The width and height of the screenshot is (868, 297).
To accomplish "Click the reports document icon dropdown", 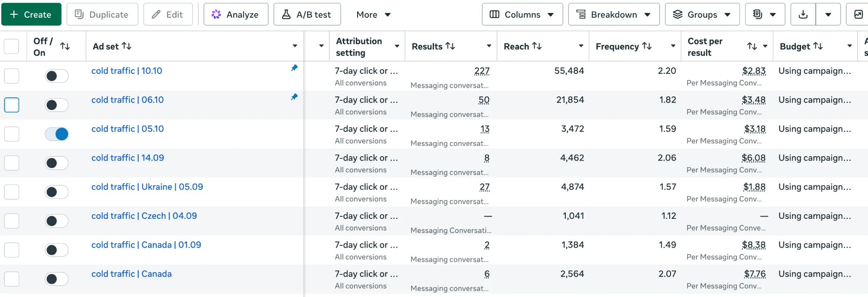I will click(765, 14).
